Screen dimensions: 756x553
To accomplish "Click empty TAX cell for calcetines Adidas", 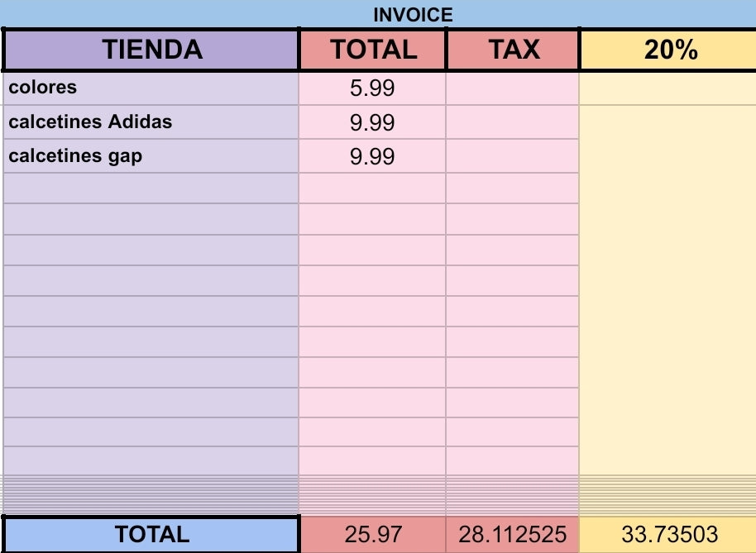I will click(513, 123).
